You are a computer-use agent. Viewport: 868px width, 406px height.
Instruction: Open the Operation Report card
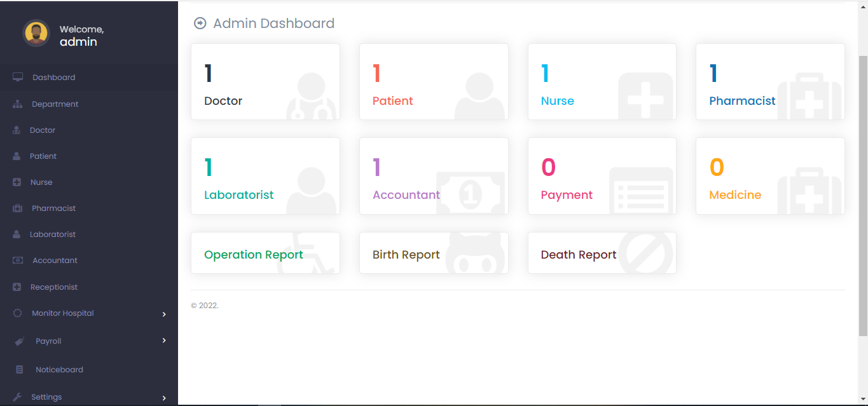pos(265,254)
